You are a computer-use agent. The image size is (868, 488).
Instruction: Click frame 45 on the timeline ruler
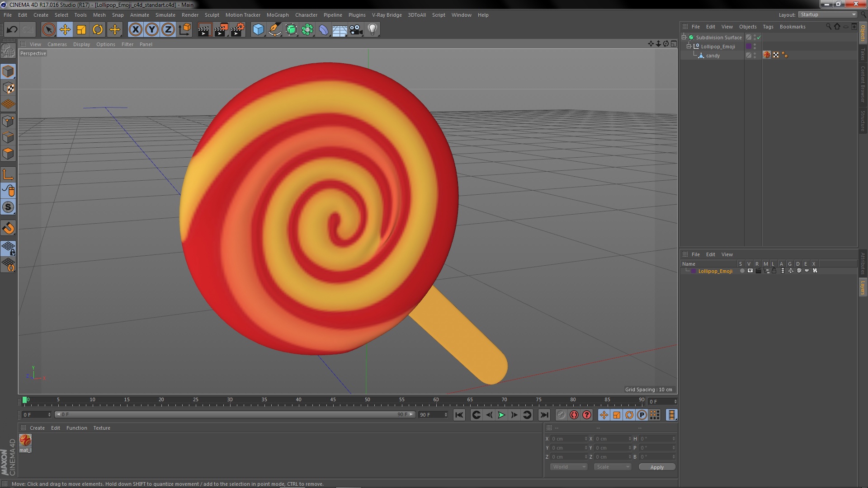(x=333, y=400)
